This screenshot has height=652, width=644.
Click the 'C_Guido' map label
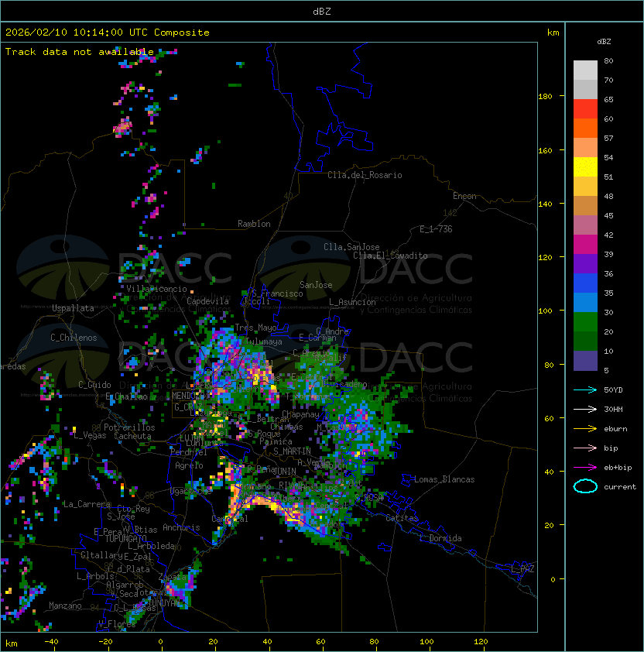94,385
